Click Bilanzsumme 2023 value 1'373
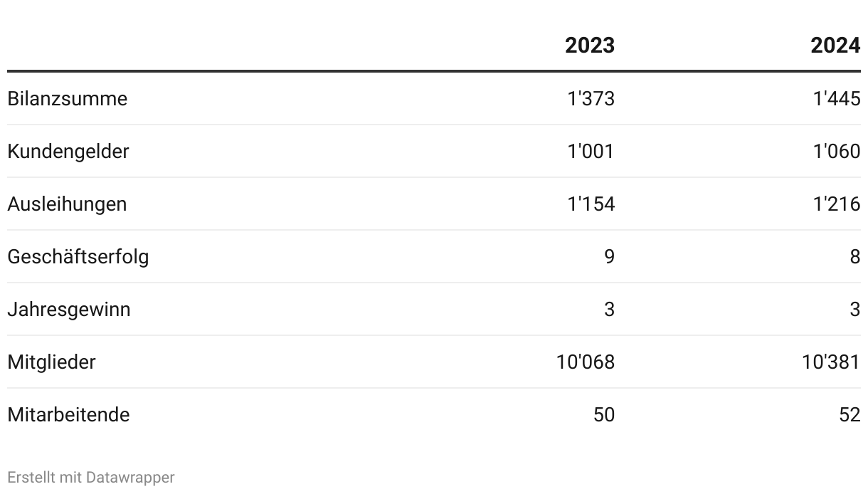The width and height of the screenshot is (868, 494). [x=591, y=99]
